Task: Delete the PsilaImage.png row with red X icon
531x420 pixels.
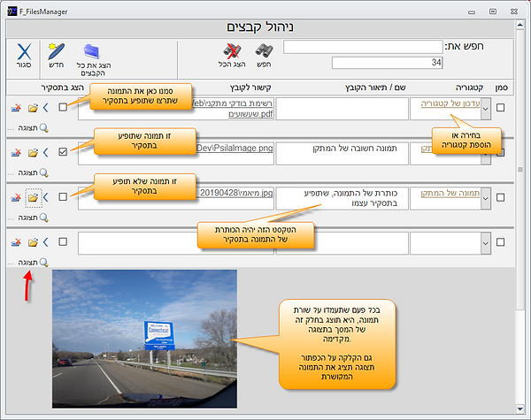Action: pos(16,153)
